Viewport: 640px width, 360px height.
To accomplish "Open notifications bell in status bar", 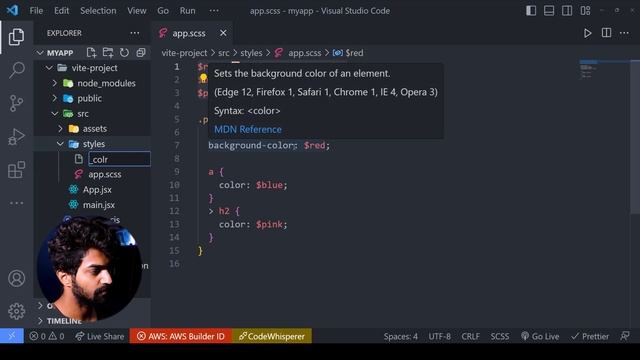I will (x=624, y=336).
